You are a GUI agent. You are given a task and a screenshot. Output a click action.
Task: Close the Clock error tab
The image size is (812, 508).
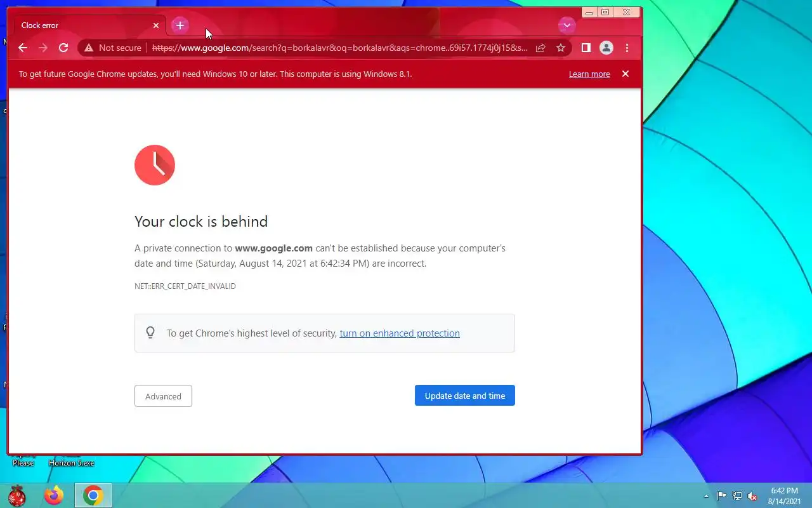click(x=156, y=25)
